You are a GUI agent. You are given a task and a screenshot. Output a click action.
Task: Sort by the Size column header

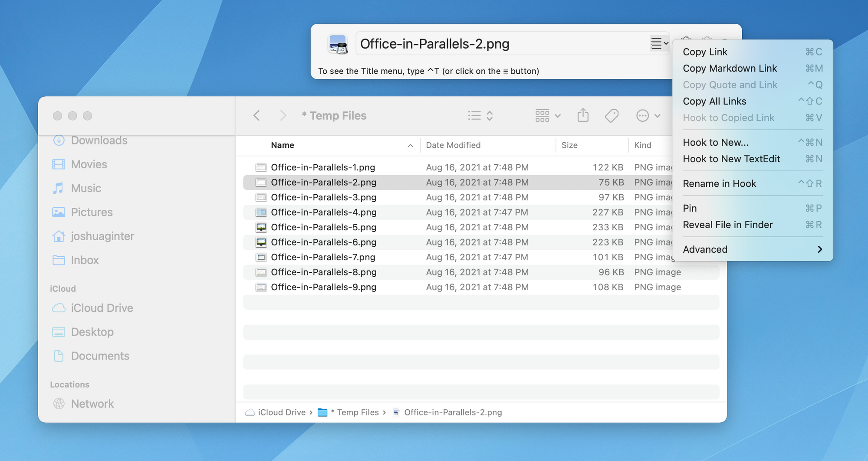coord(569,145)
